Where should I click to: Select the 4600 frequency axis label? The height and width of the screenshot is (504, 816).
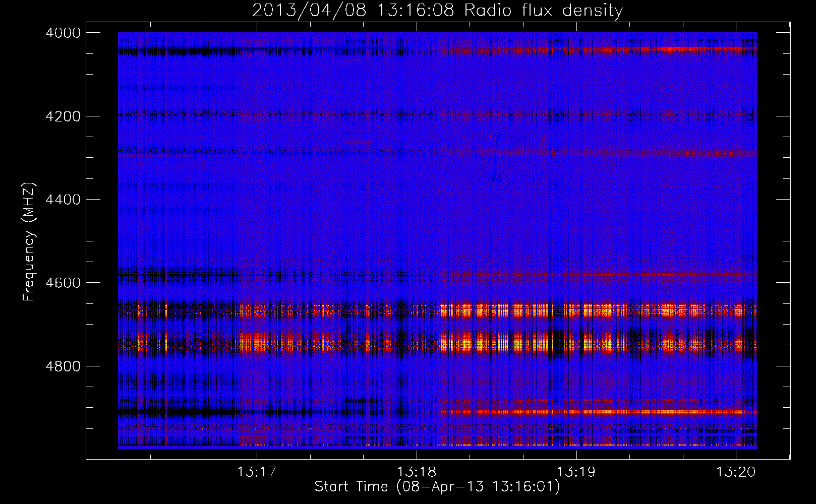click(x=63, y=283)
